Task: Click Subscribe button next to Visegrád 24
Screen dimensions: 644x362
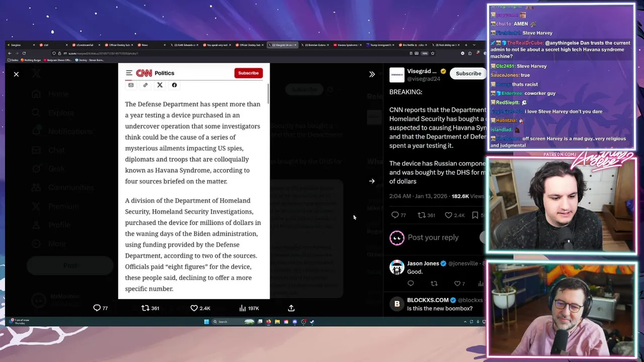Action: (x=468, y=73)
